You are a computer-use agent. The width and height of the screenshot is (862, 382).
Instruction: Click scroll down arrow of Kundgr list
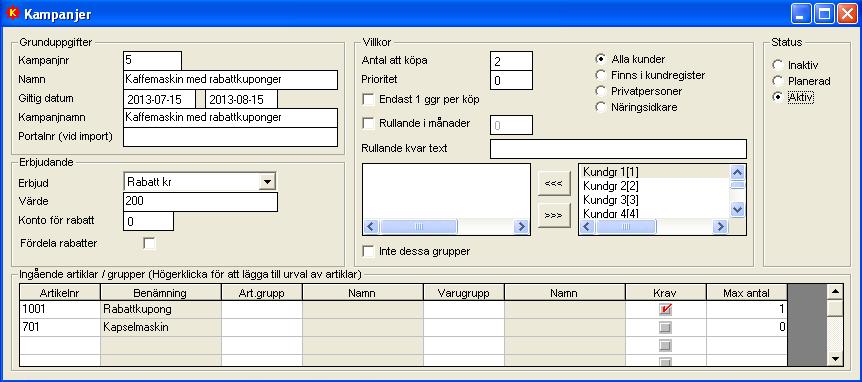point(738,209)
